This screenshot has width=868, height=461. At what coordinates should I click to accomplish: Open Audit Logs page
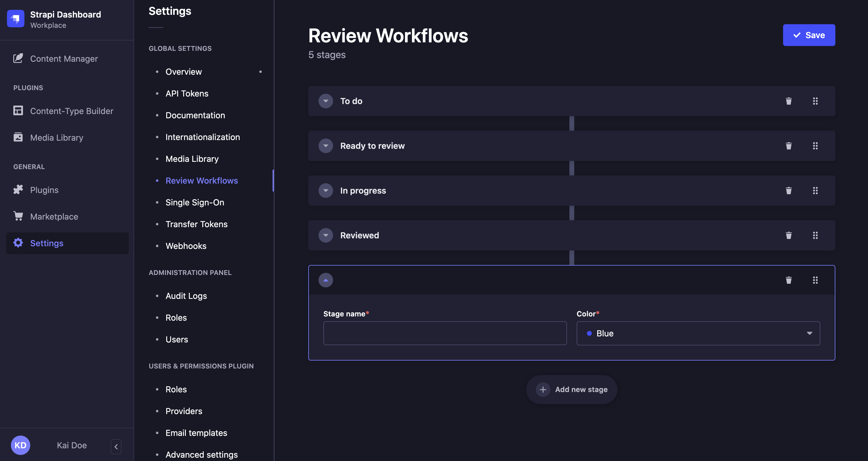[186, 296]
